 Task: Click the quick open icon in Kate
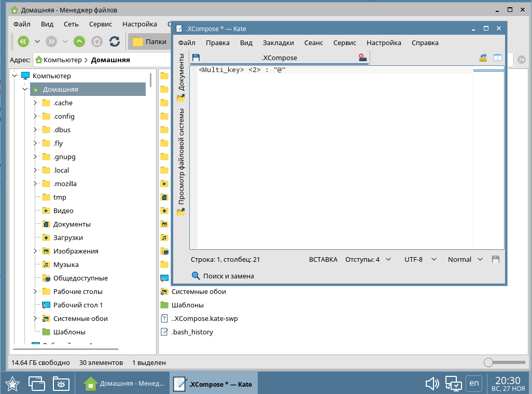click(483, 58)
